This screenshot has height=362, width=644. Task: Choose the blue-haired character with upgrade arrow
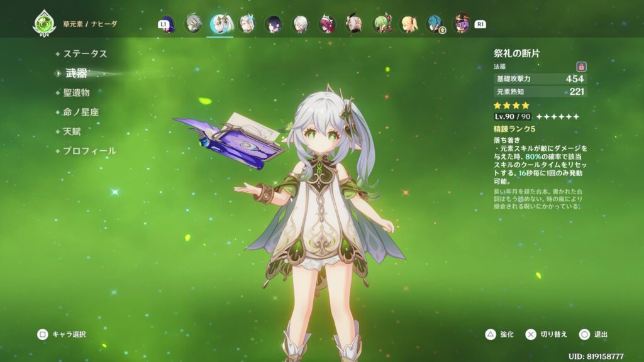coord(435,24)
